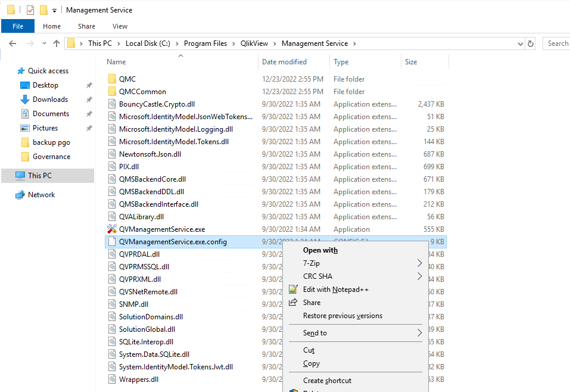Expand the address bar history dropdown
The width and height of the screenshot is (570, 392).
point(520,43)
